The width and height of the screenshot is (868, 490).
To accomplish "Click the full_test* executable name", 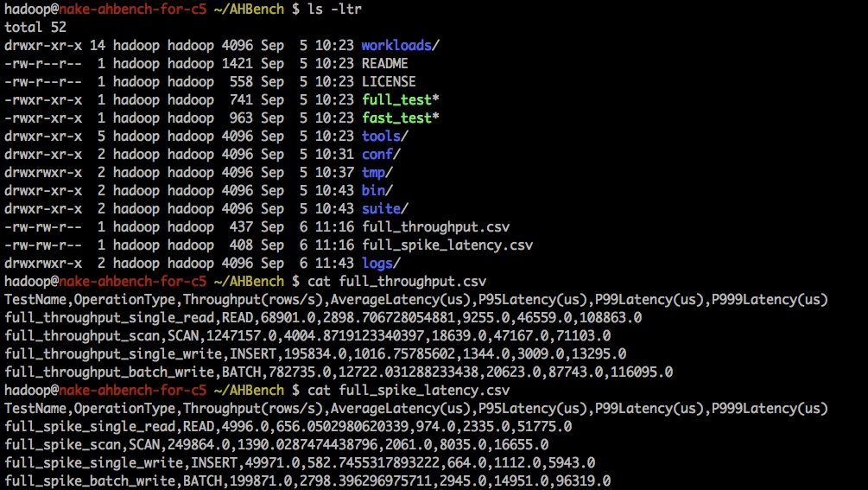I will [400, 99].
